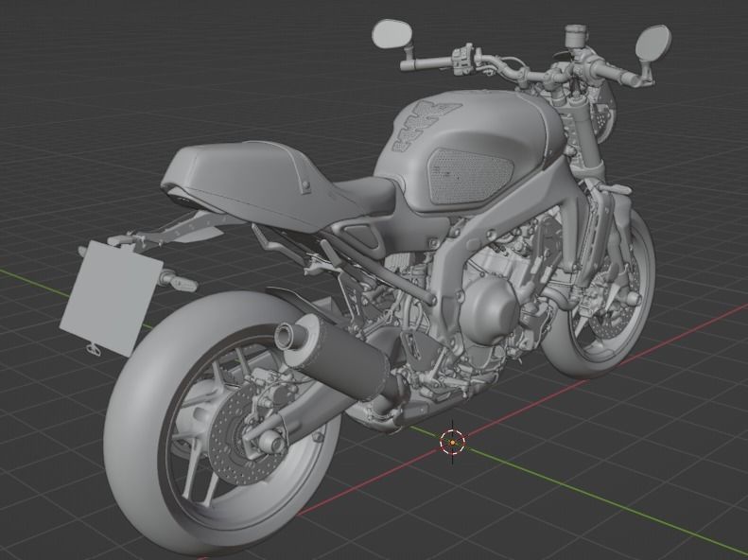The height and width of the screenshot is (560, 748).
Task: Select the blank license plate on the motorcycle
Action: (111, 299)
